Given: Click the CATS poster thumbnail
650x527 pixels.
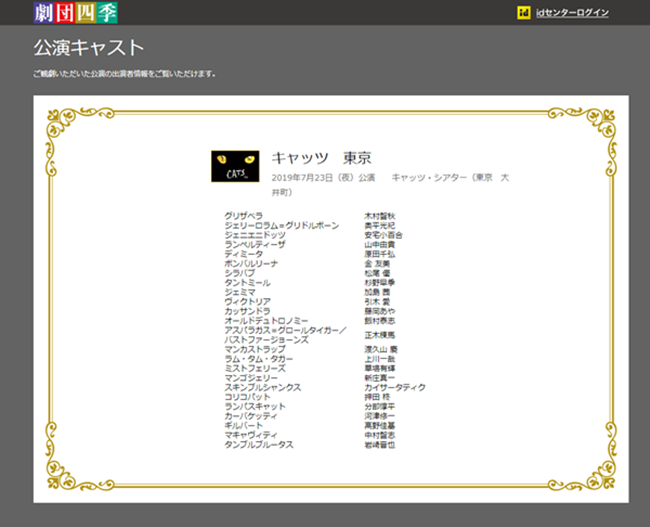Looking at the screenshot, I should [x=235, y=166].
